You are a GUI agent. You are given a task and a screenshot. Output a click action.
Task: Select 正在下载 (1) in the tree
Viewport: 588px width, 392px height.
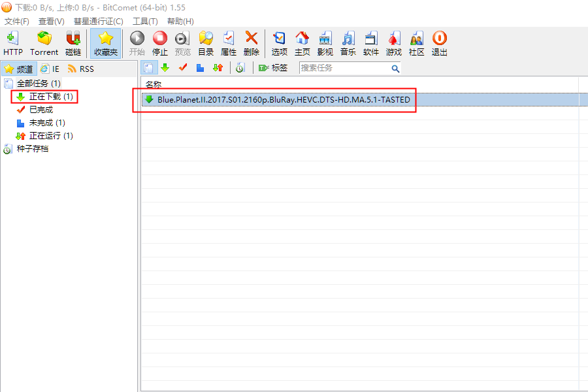44,97
